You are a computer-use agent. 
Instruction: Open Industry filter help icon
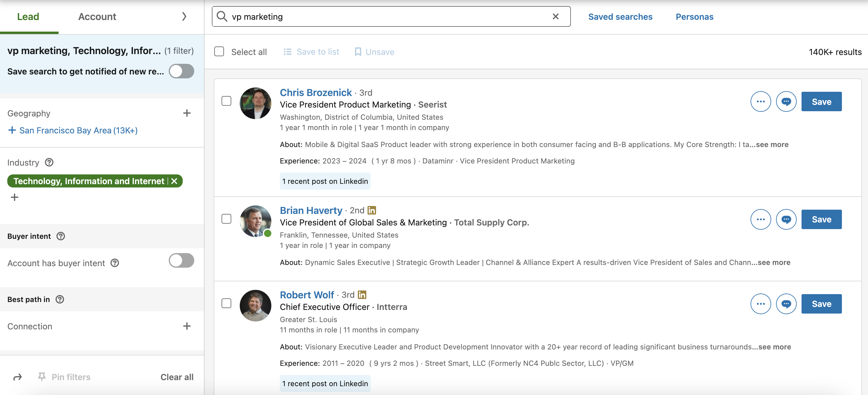click(x=49, y=163)
